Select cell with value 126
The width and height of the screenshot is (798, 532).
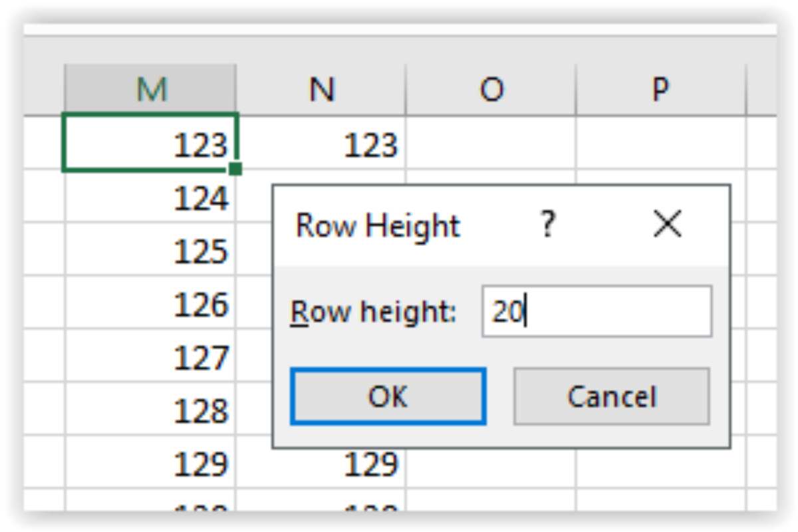point(150,304)
